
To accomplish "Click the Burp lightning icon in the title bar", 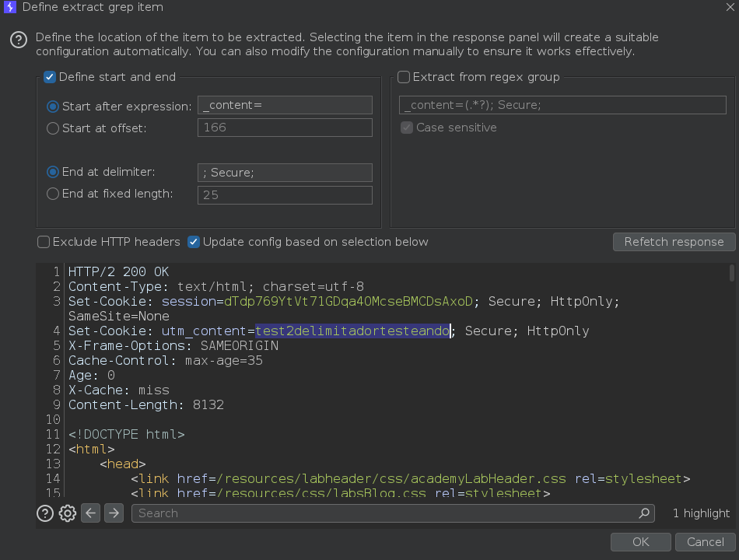I will pyautogui.click(x=10, y=7).
